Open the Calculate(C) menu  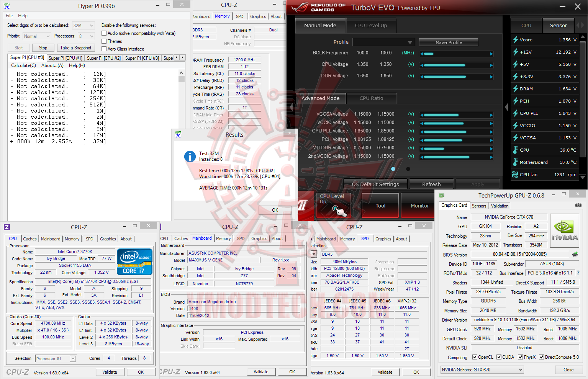pos(23,65)
